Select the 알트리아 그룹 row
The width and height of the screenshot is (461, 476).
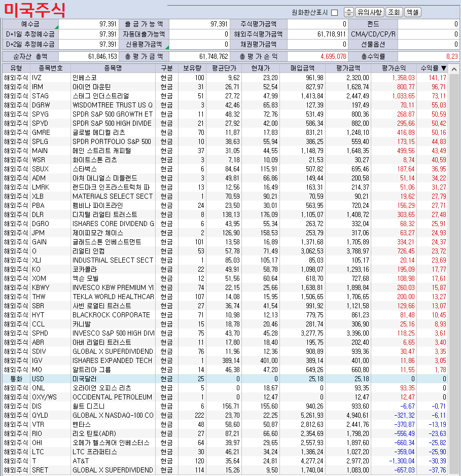[x=225, y=370]
